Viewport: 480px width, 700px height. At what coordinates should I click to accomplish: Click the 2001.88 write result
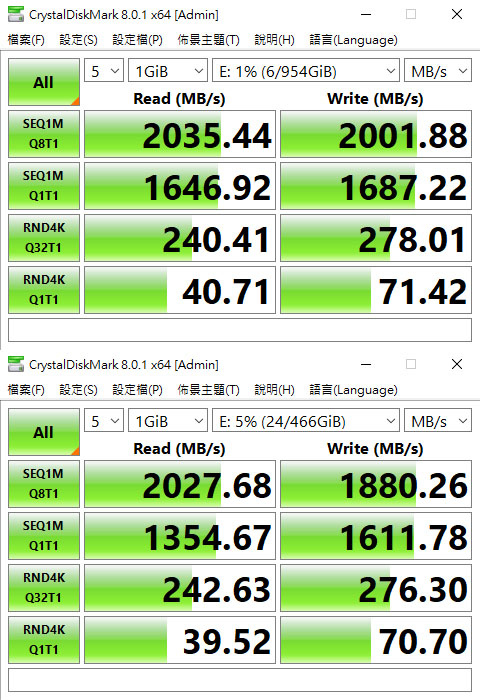(x=376, y=134)
